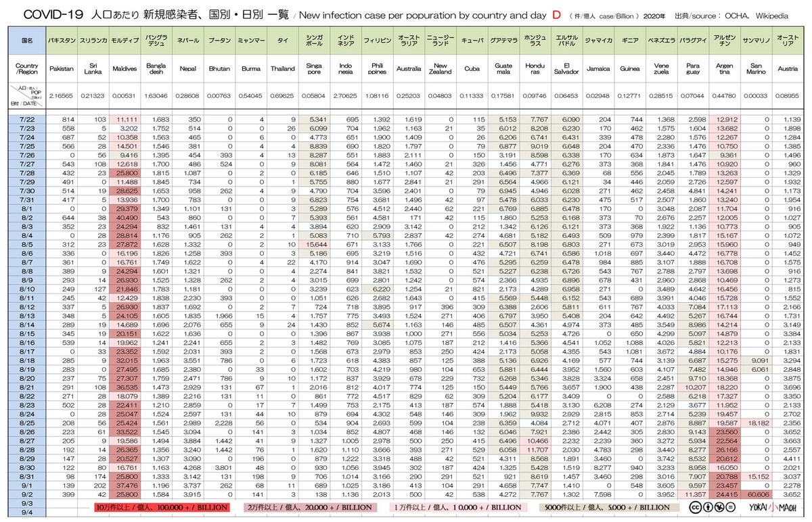
Task: Select the English Venezuela column header
Action: coord(662,68)
